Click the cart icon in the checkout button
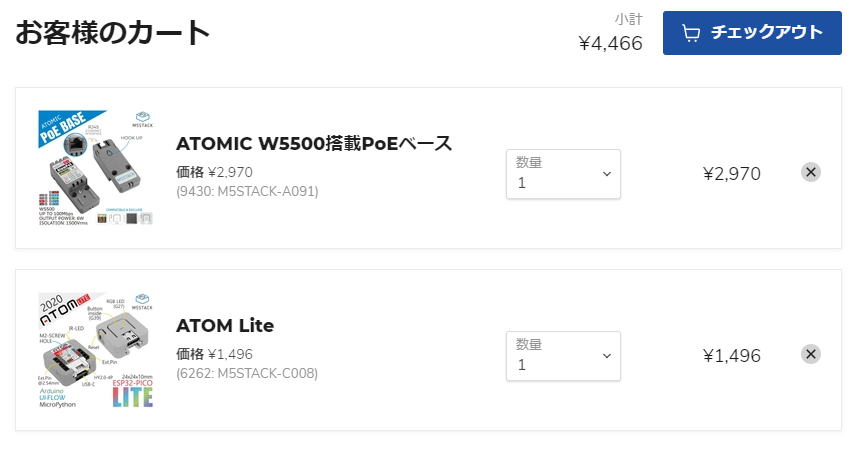 (691, 33)
